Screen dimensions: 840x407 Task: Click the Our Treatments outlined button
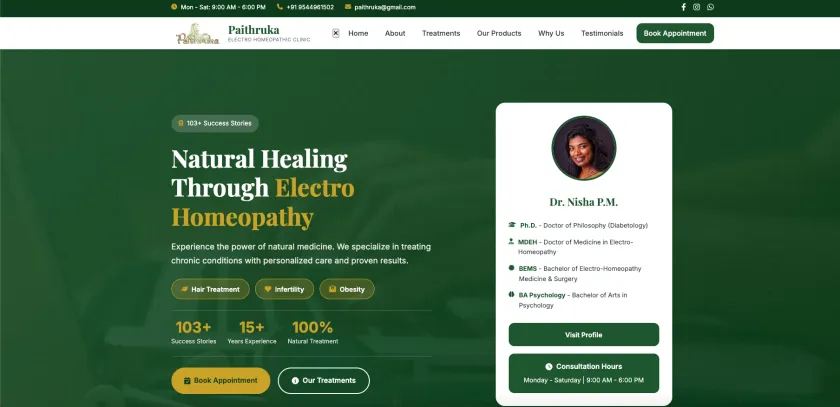click(x=324, y=381)
